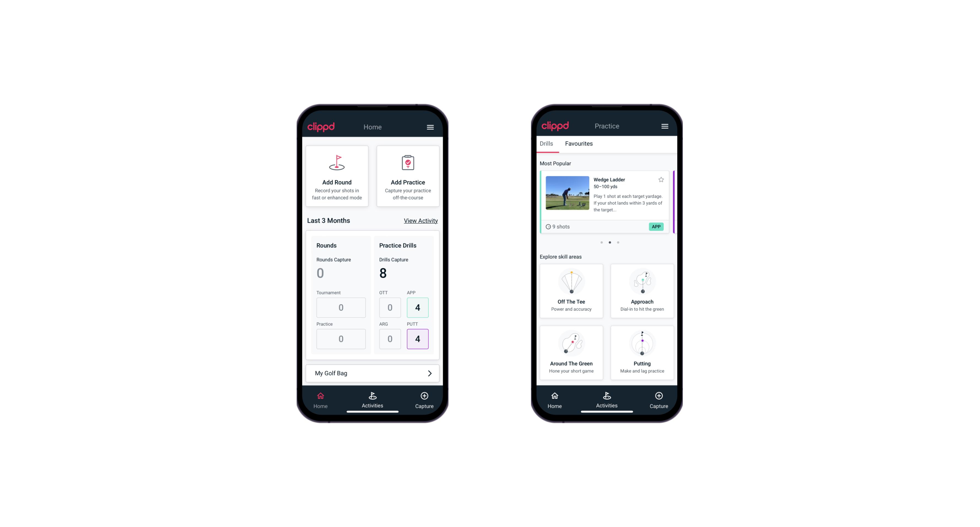Toggle the Wedge Ladder favourite star
This screenshot has height=527, width=980.
(661, 180)
